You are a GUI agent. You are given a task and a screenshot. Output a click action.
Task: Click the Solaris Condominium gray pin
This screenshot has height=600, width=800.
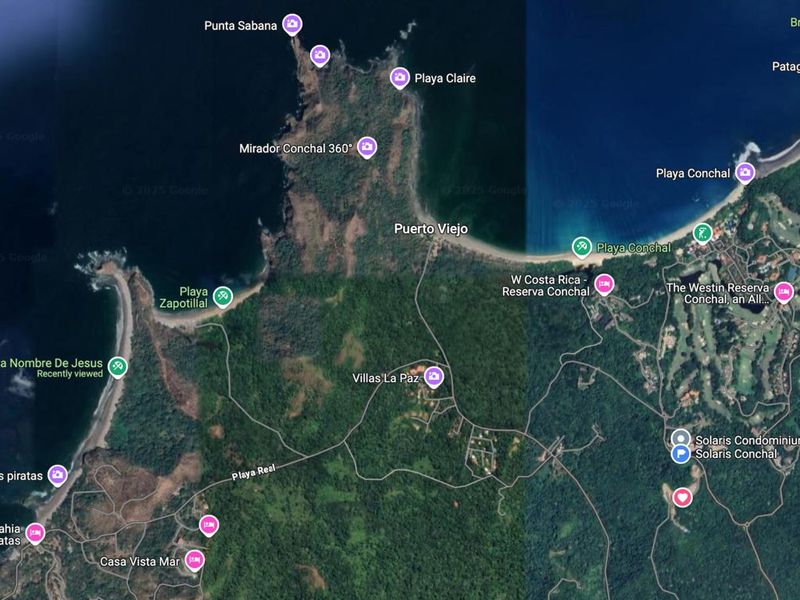point(680,438)
